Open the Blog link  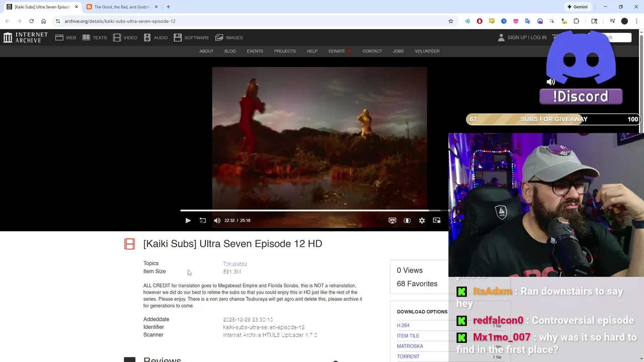click(x=230, y=51)
